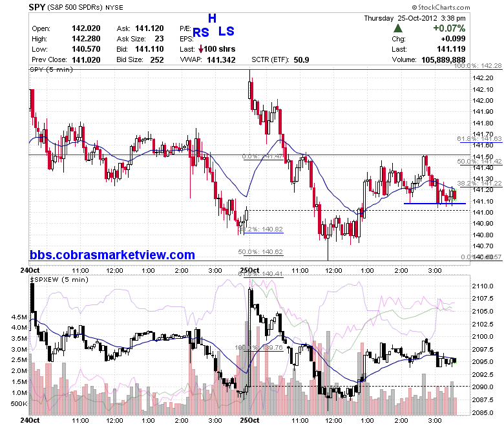The image size is (504, 426).
Task: Click the 141.00 price axis label
Action: pyautogui.click(x=483, y=212)
